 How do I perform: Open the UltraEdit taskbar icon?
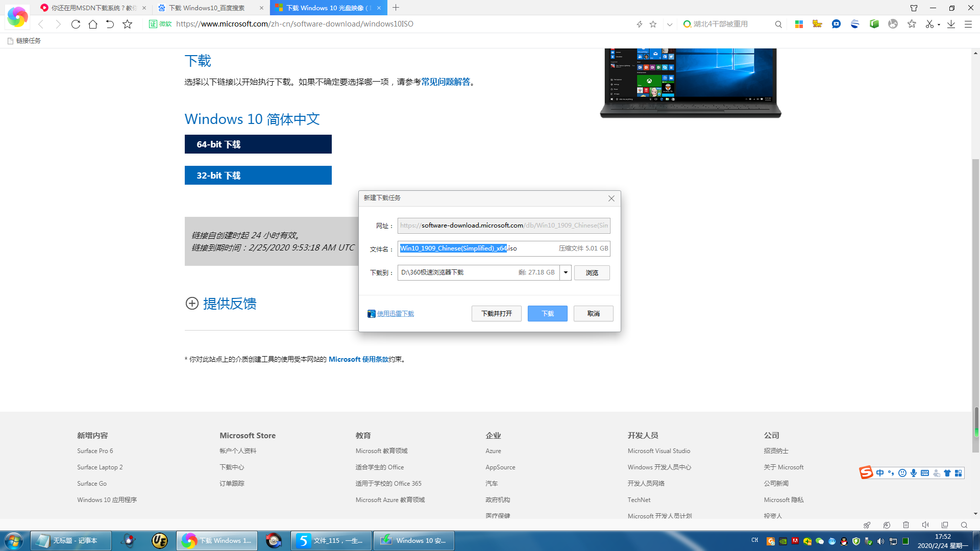160,541
